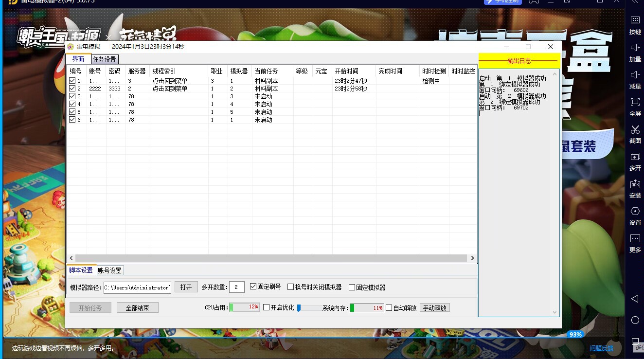Viewport: 644px width, 359px height.
Task: Click the 手动释放 button
Action: (x=434, y=308)
